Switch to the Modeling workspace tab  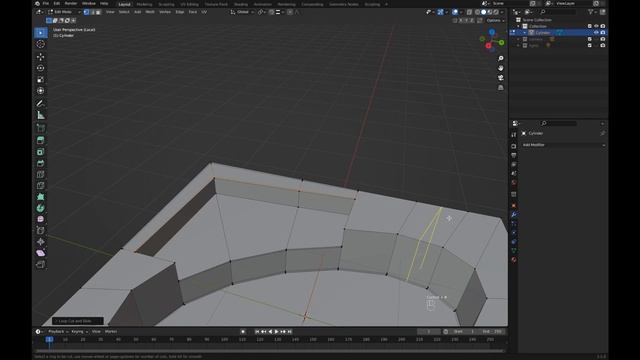pyautogui.click(x=144, y=4)
